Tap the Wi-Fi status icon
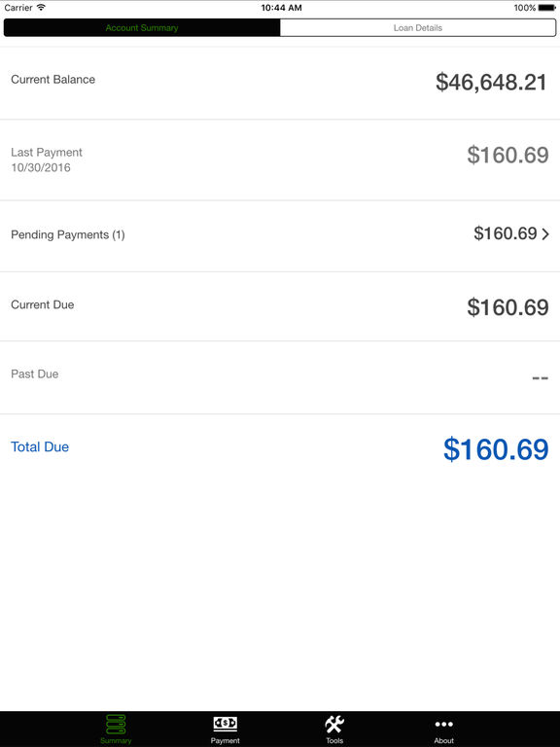The height and width of the screenshot is (747, 560). [x=42, y=8]
